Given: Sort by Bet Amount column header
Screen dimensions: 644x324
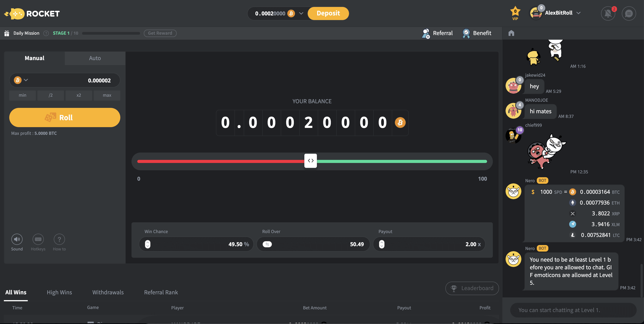Looking at the screenshot, I should [x=314, y=308].
